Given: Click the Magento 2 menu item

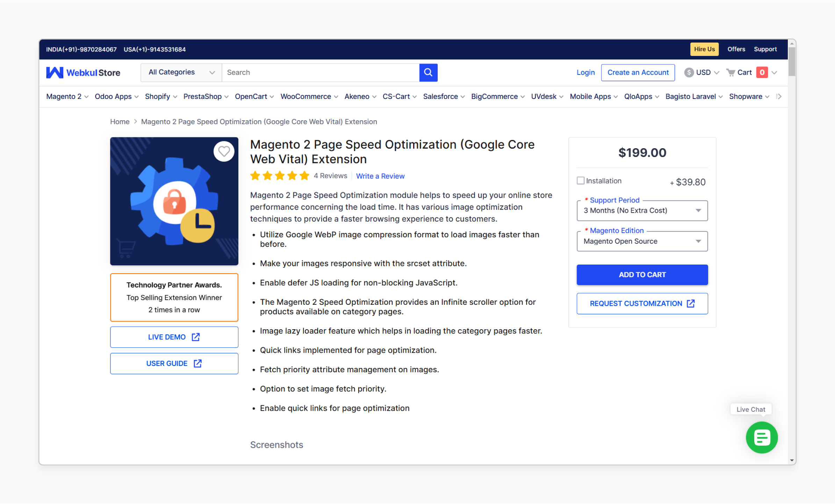Looking at the screenshot, I should click(64, 96).
